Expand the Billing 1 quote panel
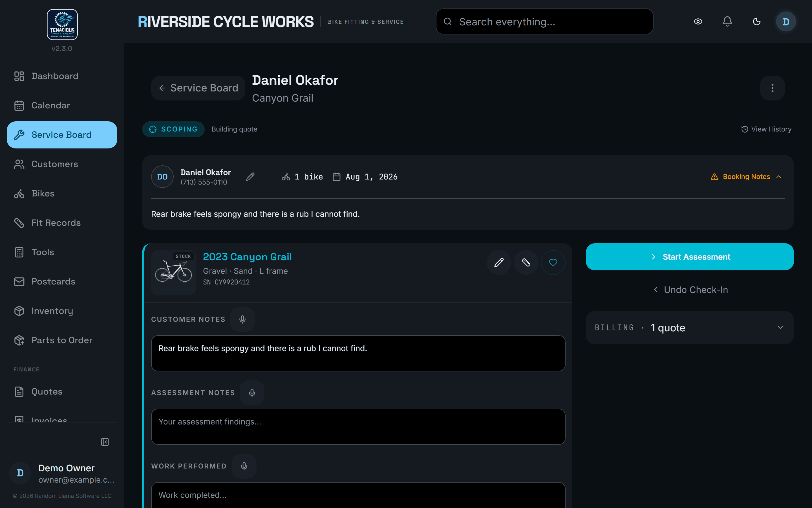This screenshot has height=508, width=812. (x=690, y=328)
